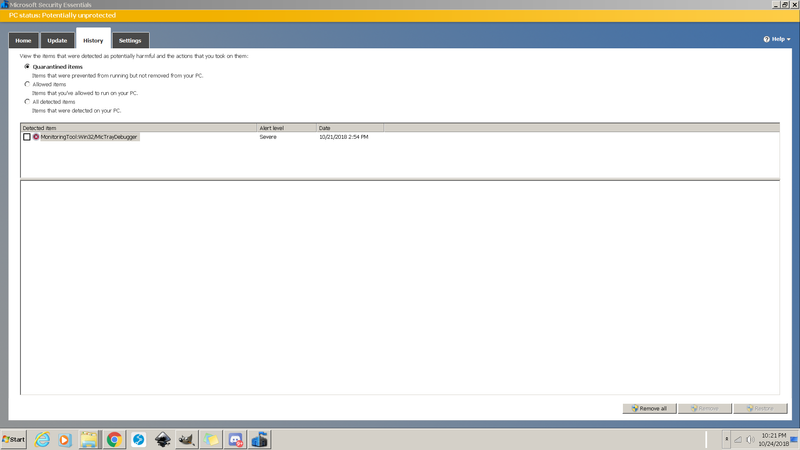Viewport: 800px width, 450px height.
Task: Show hidden system tray icons
Action: click(727, 439)
